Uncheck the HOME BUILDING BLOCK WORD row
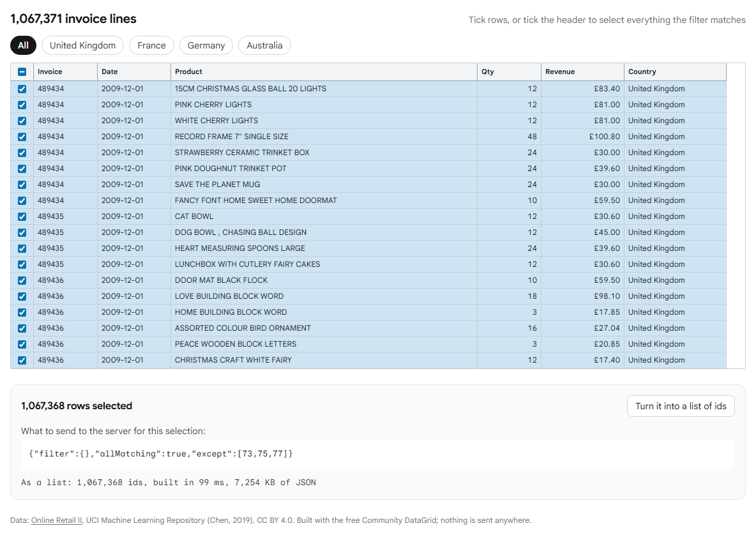 (22, 312)
